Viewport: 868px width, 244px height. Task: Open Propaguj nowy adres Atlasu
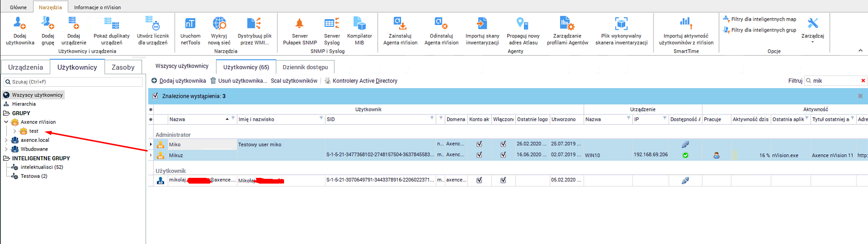(x=523, y=24)
